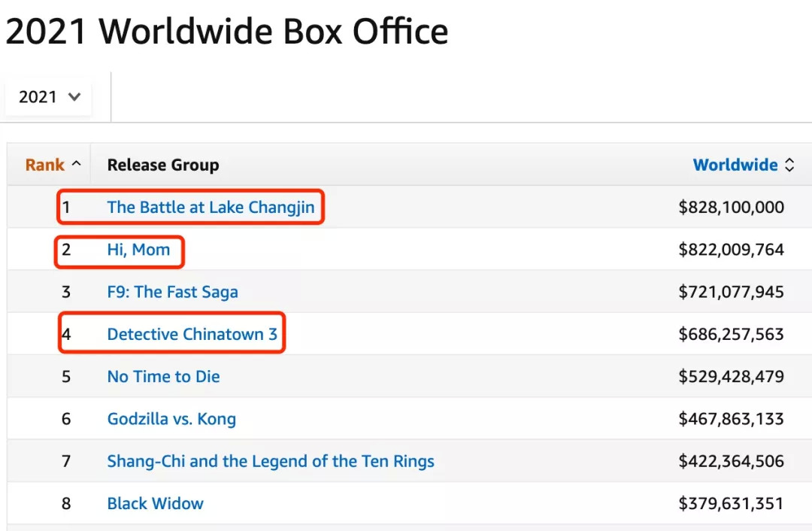Click the $379,631,351 worldwide gross cell
Image resolution: width=812 pixels, height=531 pixels.
point(731,503)
